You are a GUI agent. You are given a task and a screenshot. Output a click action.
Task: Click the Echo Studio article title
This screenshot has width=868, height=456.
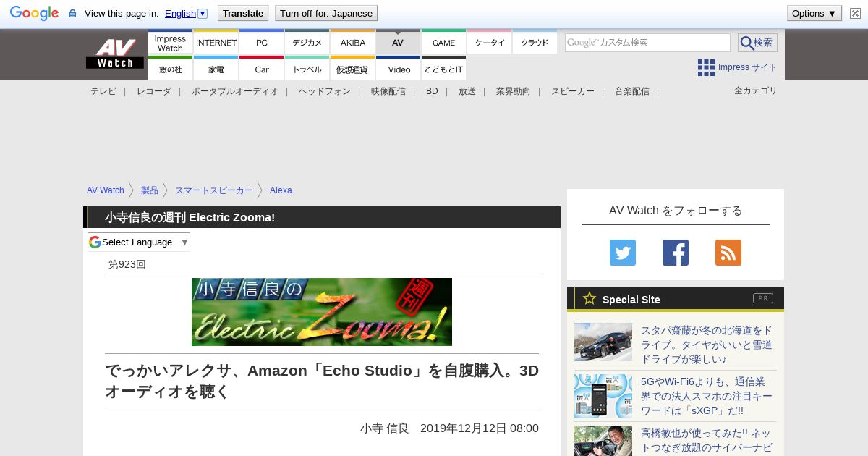tap(322, 381)
